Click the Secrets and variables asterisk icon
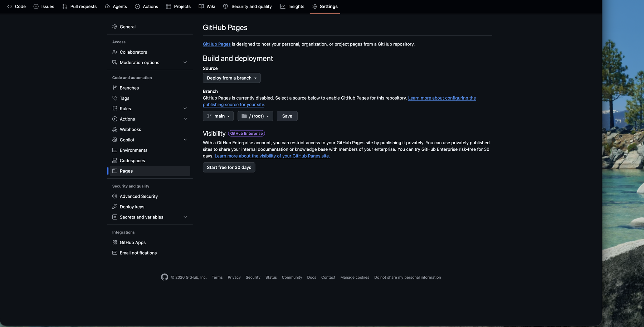Image resolution: width=644 pixels, height=327 pixels. 115,217
